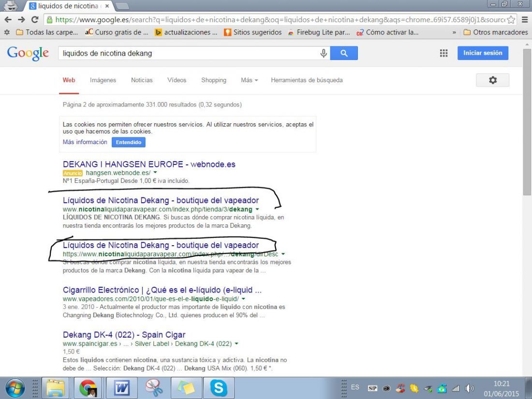Expand arrow next to hangsen.webnode.es URL
Image resolution: width=532 pixels, height=399 pixels.
click(x=155, y=173)
